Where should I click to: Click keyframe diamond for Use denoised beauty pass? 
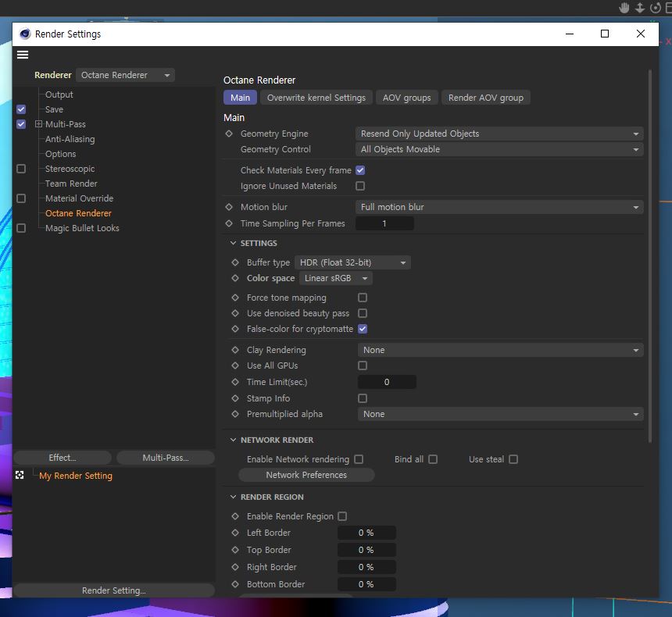(x=235, y=313)
